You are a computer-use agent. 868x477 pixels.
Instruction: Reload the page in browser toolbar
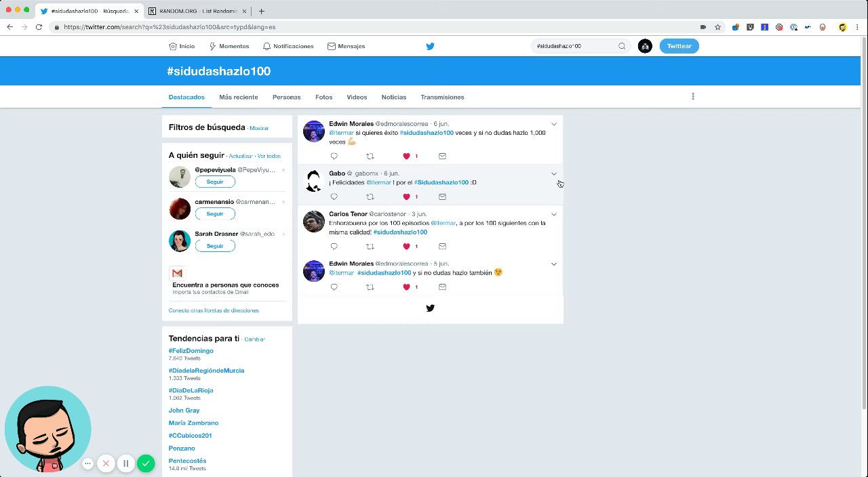39,27
